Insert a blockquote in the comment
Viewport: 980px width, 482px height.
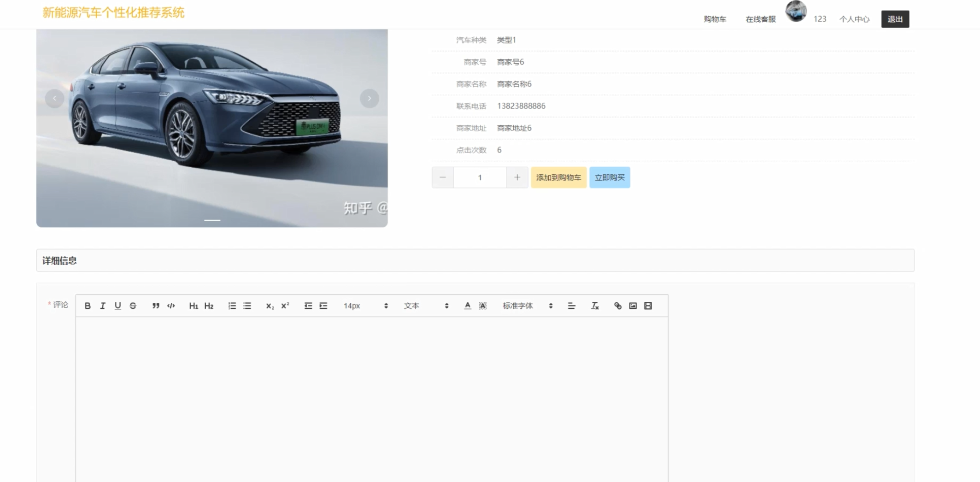156,306
